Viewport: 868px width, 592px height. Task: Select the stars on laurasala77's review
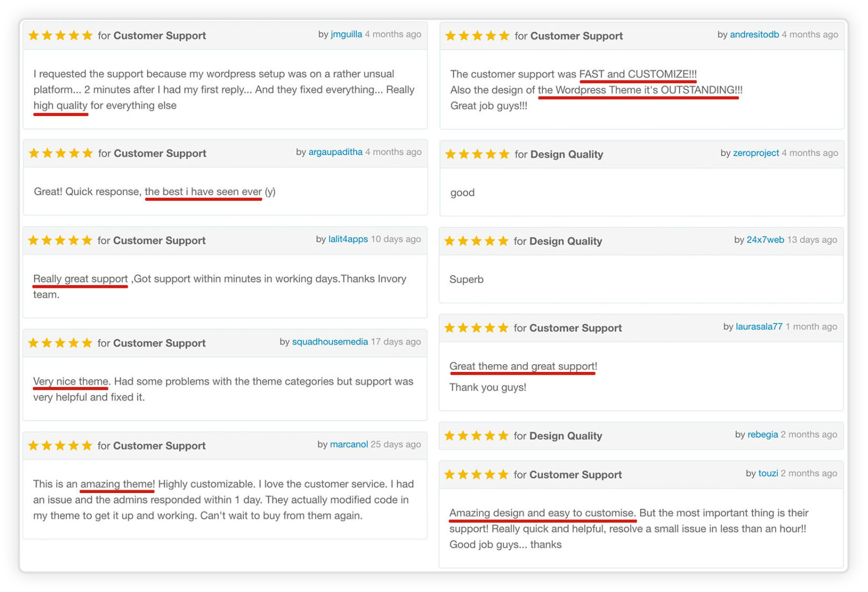coord(476,328)
